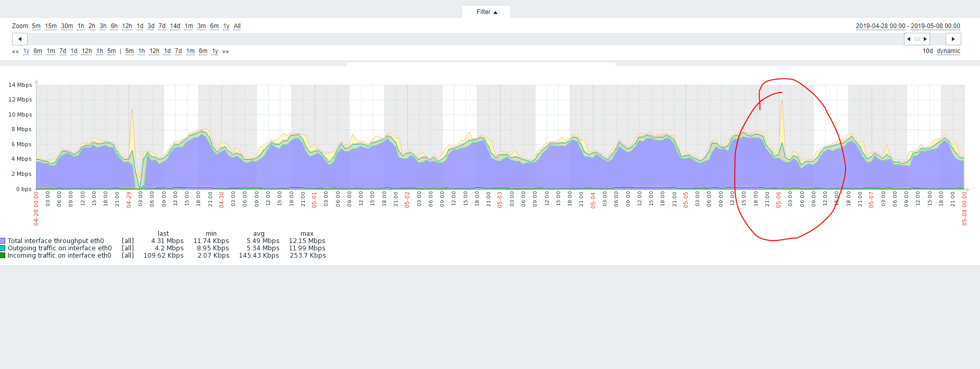
Task: Set Zoom to 5m in the Zoom row
Action: point(36,26)
